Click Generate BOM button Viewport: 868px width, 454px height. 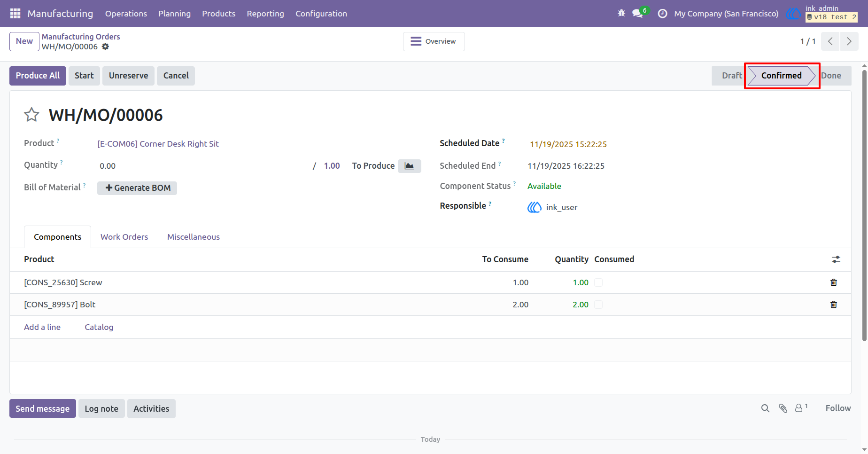[x=137, y=188]
